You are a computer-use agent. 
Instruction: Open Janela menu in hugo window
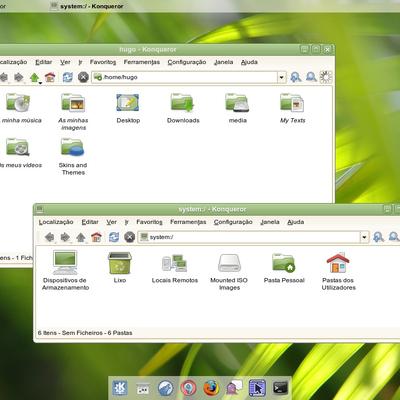tap(223, 62)
